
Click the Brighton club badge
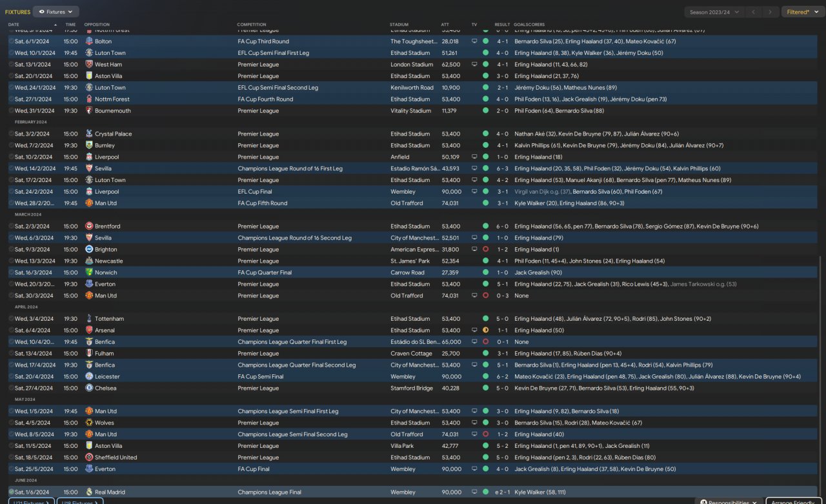pos(89,250)
